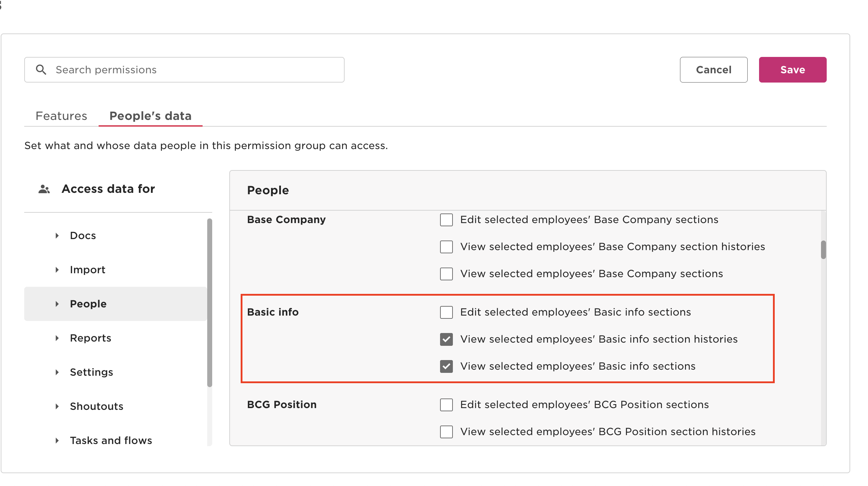Expand the Docs tree item arrow
Viewport: 868px width, 486px height.
57,236
